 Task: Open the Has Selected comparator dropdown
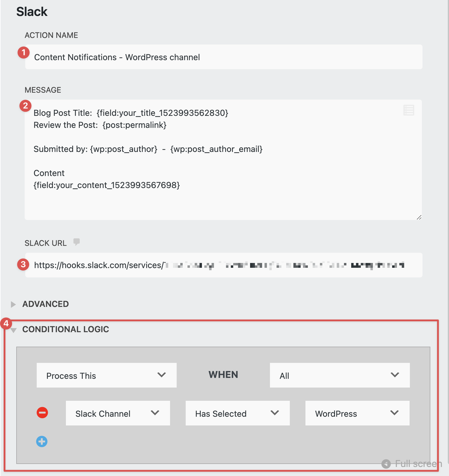pyautogui.click(x=237, y=413)
